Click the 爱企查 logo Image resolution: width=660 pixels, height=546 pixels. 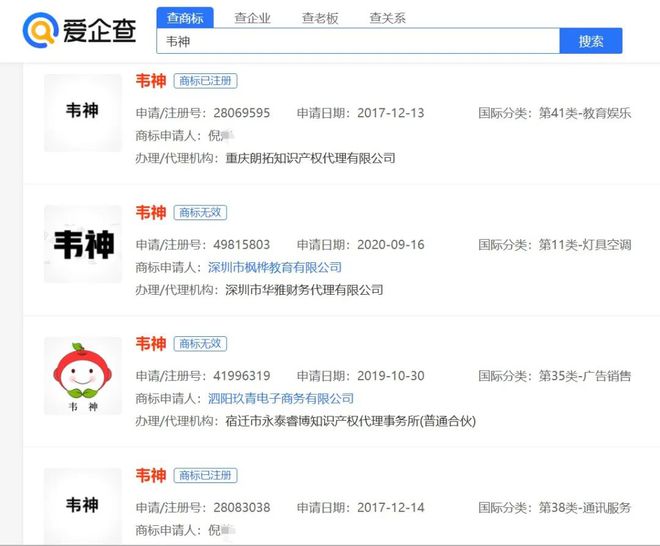point(80,30)
